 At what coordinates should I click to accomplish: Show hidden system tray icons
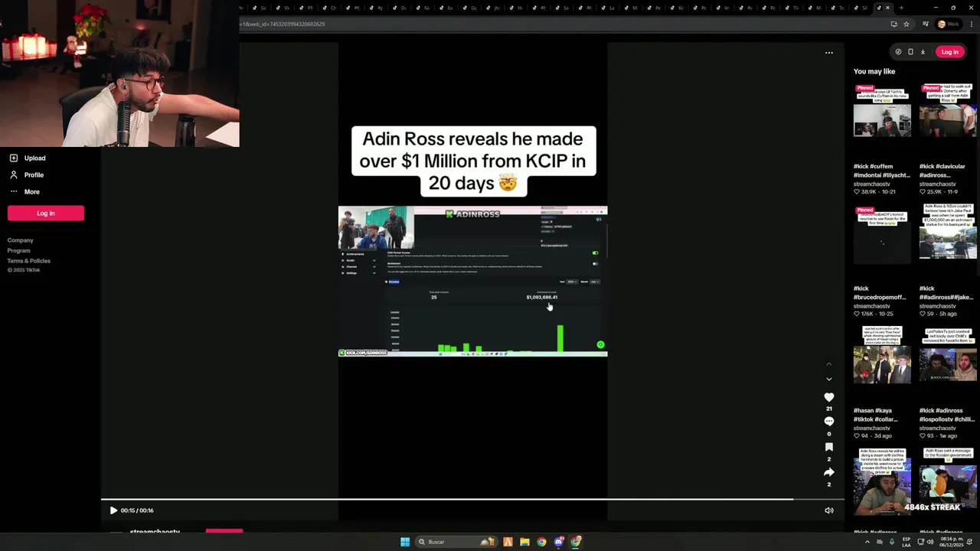(867, 542)
